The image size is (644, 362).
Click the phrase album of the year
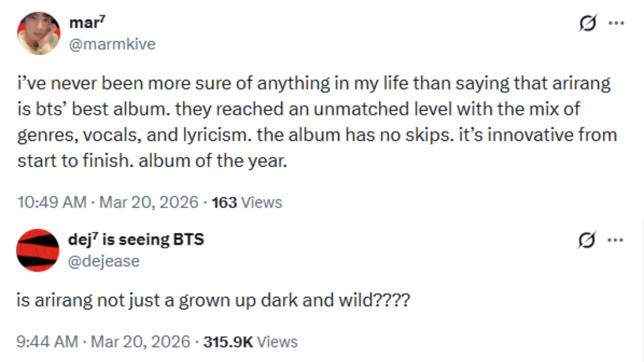point(213,161)
